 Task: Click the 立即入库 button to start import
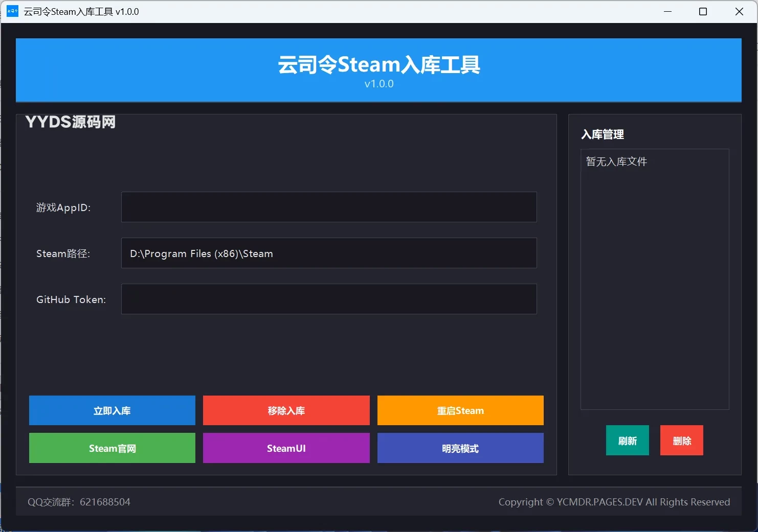pos(112,410)
